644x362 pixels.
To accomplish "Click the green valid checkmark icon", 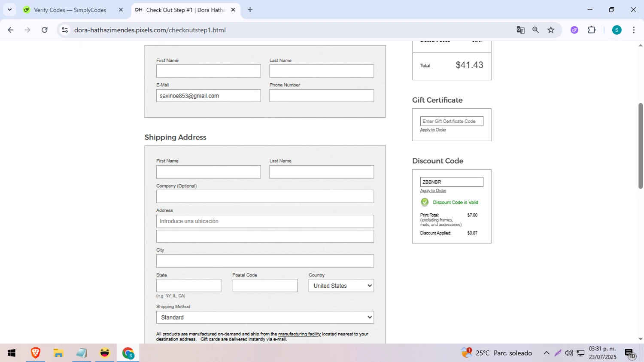I will click(x=425, y=202).
